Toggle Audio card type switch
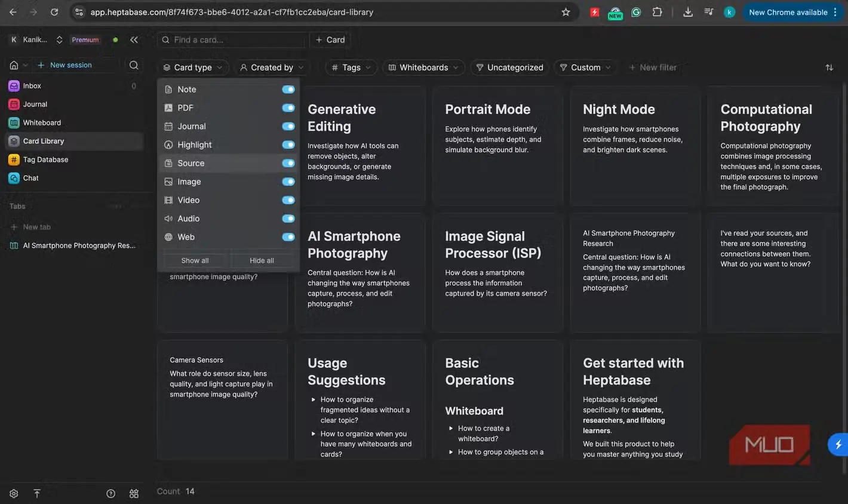848x504 pixels. [x=288, y=219]
